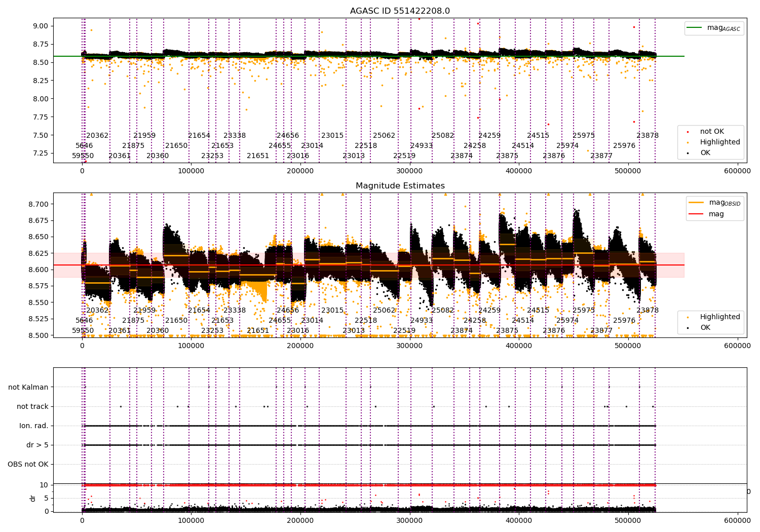Click obsid label 20362 in top plot
Viewport: 760px width, 532px height.
click(x=97, y=135)
